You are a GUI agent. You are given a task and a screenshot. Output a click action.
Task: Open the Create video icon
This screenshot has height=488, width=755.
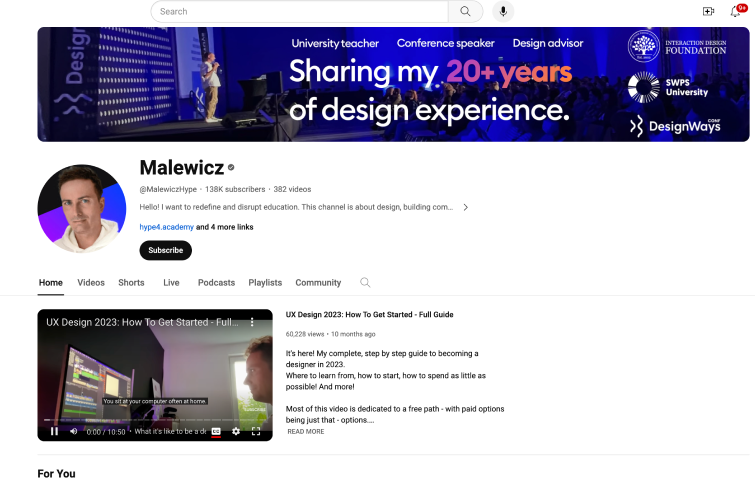(708, 11)
